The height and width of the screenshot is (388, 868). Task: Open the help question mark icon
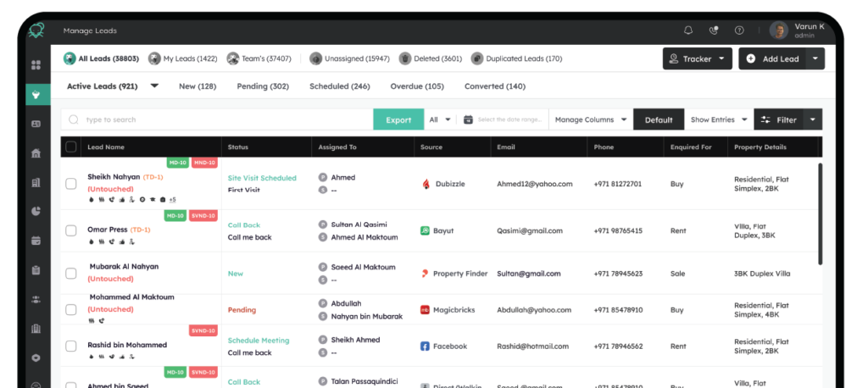739,30
